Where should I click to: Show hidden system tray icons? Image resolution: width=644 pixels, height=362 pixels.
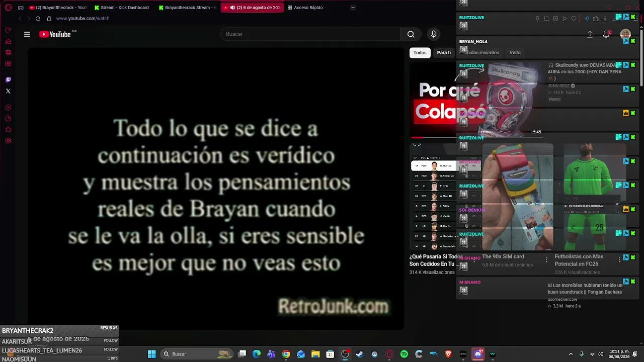572,354
